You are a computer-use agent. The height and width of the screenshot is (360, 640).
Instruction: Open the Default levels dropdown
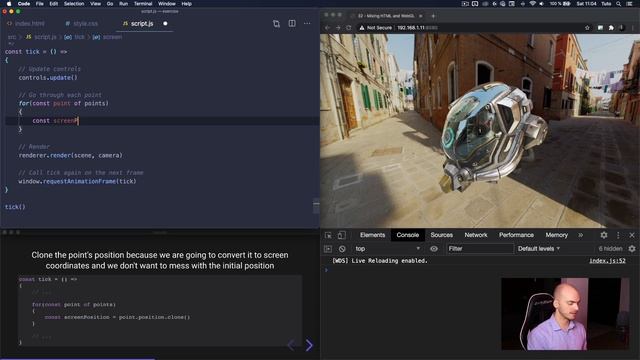538,249
